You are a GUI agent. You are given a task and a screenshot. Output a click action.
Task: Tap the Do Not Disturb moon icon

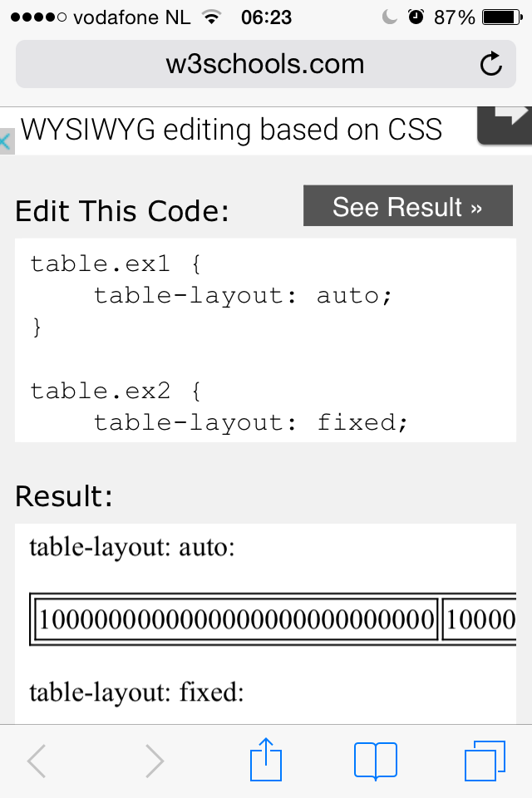(x=390, y=17)
